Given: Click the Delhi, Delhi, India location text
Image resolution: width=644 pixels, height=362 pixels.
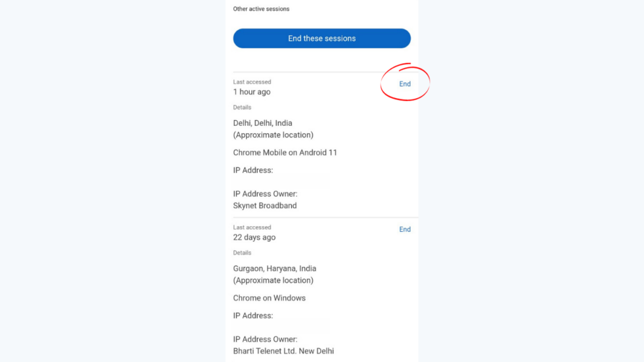Looking at the screenshot, I should click(262, 123).
